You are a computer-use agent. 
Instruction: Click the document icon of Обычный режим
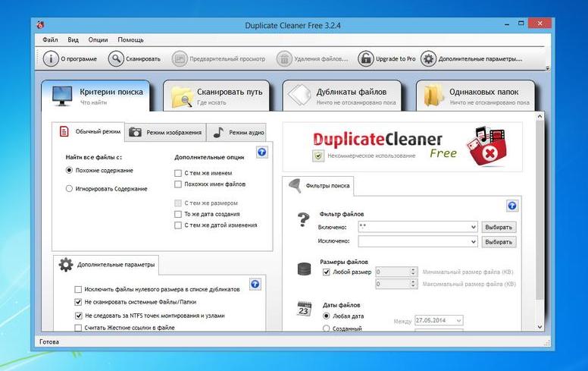click(x=64, y=131)
